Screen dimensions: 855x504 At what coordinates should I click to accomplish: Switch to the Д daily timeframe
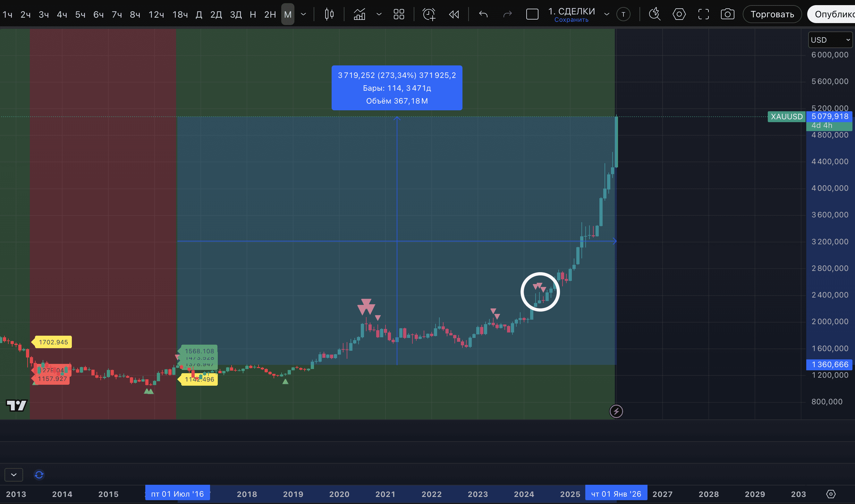coord(199,15)
